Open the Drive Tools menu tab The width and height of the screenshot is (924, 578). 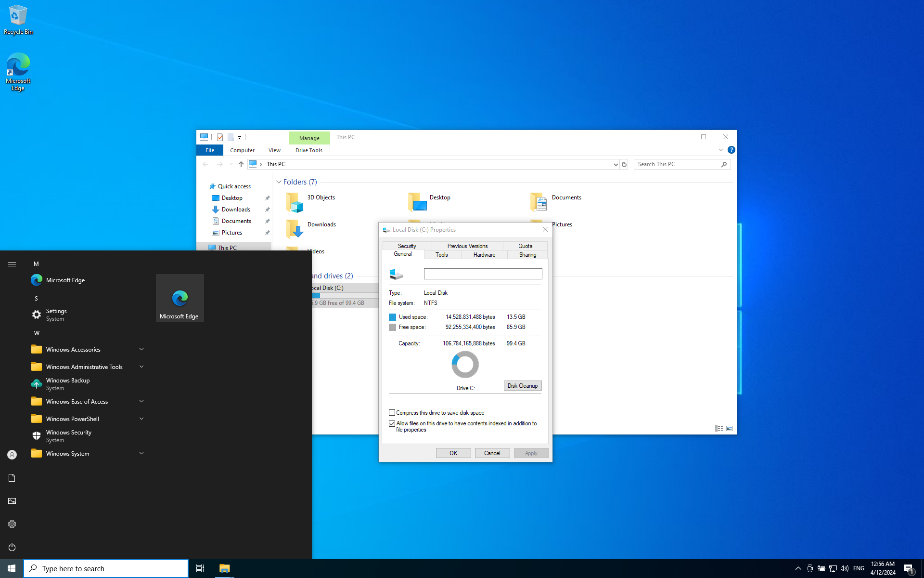coord(308,150)
